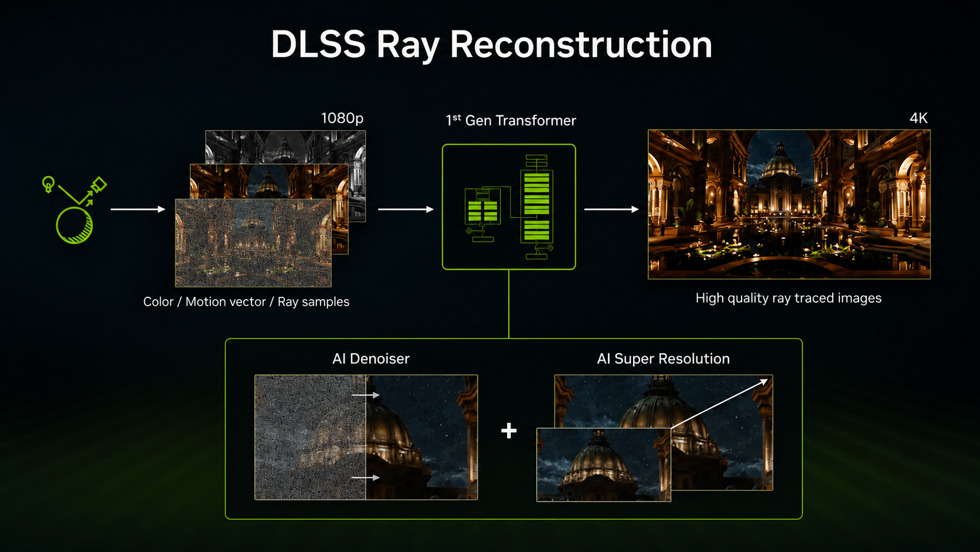Select the noisy ray samples front thumbnail
This screenshot has height=552, width=980.
coord(253,243)
